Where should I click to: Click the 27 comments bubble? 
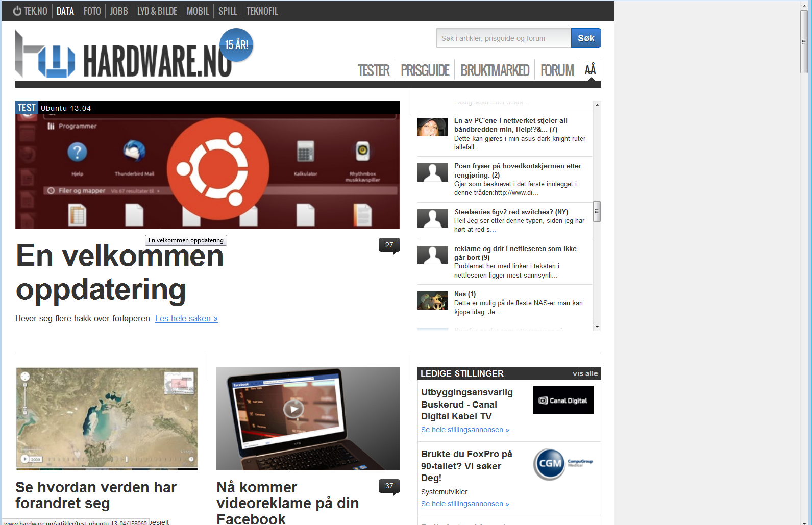click(x=389, y=245)
